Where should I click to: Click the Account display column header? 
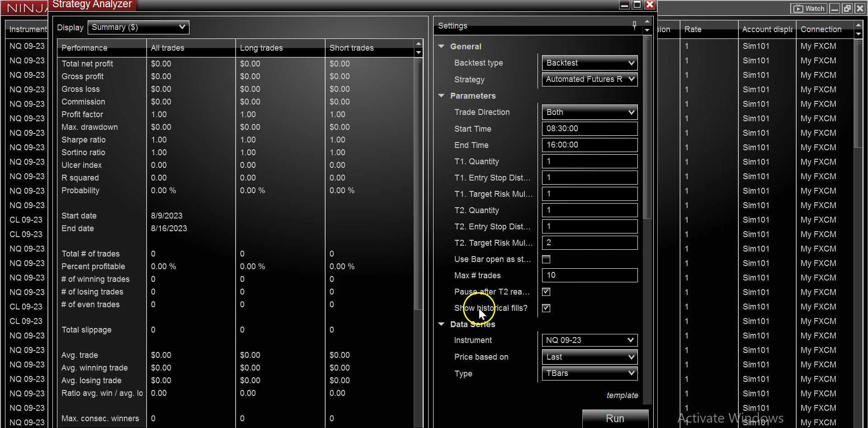[x=767, y=29]
